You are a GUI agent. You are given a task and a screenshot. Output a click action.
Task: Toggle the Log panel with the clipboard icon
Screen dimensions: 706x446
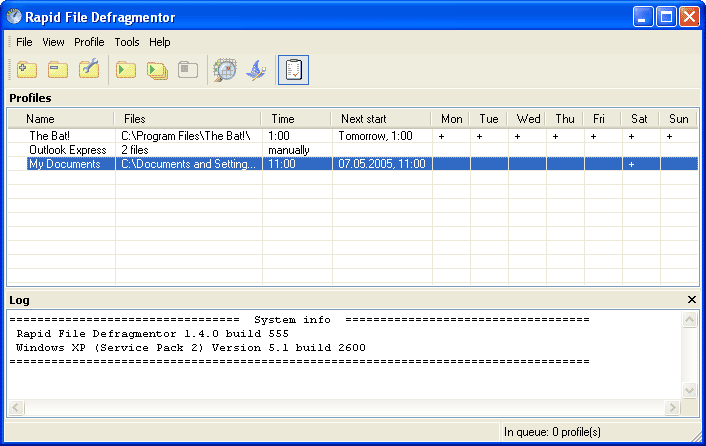point(294,70)
